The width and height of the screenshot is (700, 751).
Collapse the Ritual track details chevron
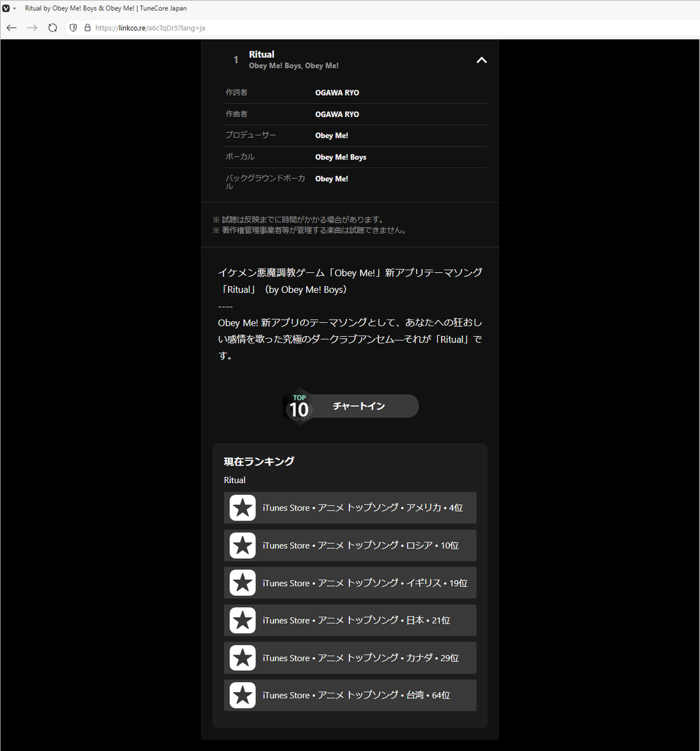tap(481, 60)
